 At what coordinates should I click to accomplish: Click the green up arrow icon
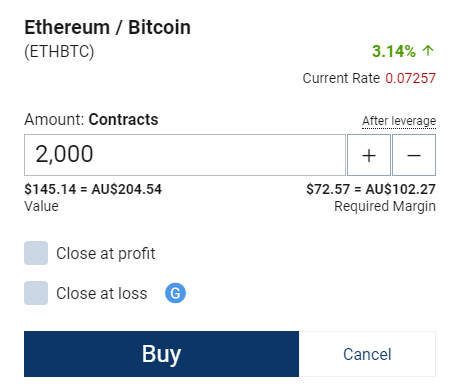point(428,51)
